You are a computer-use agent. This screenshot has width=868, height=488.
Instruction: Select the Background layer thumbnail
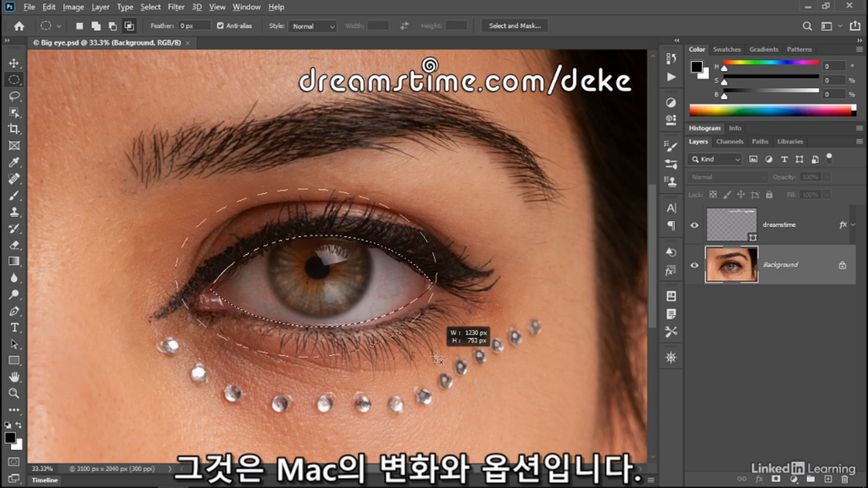[x=732, y=264]
